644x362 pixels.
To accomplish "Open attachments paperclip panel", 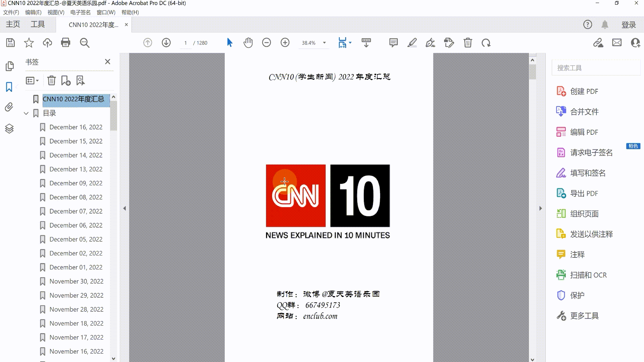I will (9, 107).
